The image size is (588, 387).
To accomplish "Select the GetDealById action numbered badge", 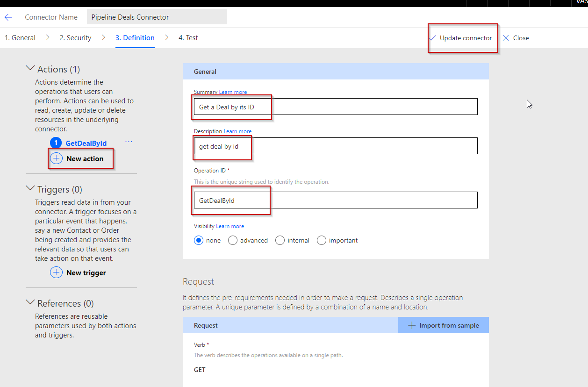I will 56,143.
